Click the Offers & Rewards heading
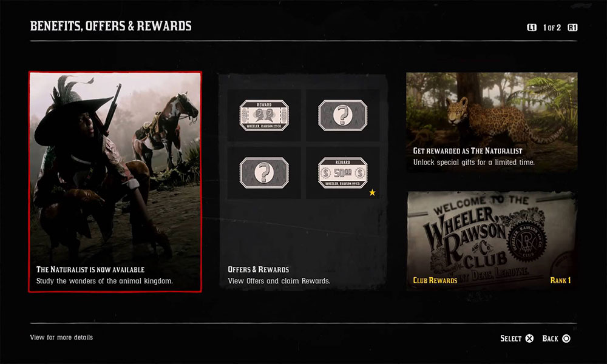The image size is (607, 364). [258, 269]
